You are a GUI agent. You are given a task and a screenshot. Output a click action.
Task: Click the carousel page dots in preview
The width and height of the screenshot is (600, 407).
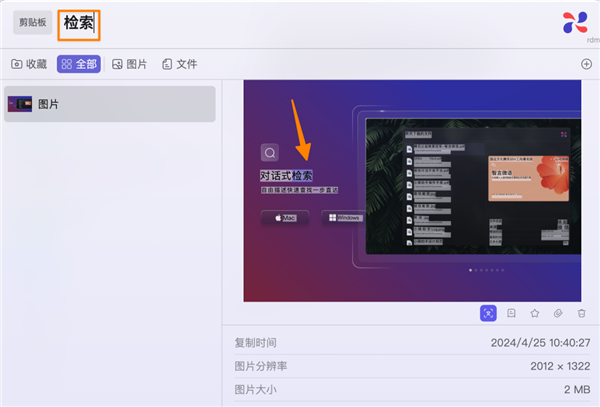coord(485,270)
